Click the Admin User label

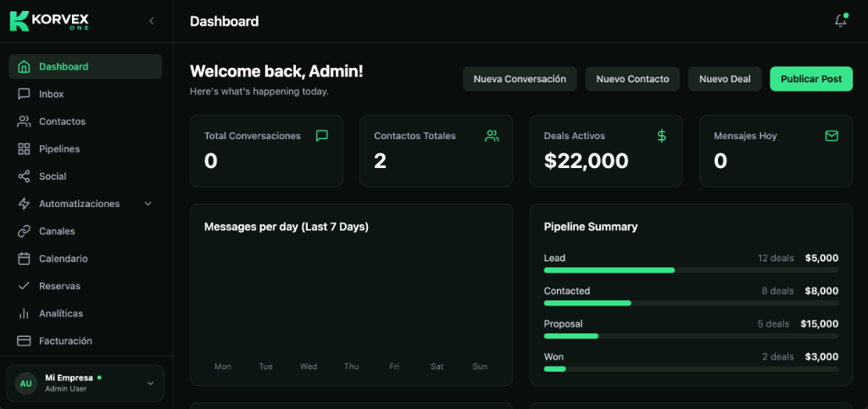pos(65,389)
